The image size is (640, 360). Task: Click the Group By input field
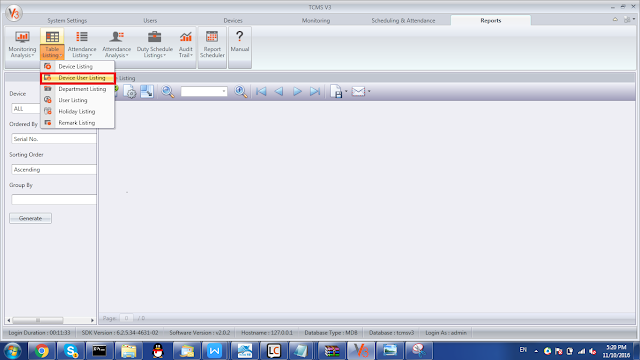(x=53, y=200)
